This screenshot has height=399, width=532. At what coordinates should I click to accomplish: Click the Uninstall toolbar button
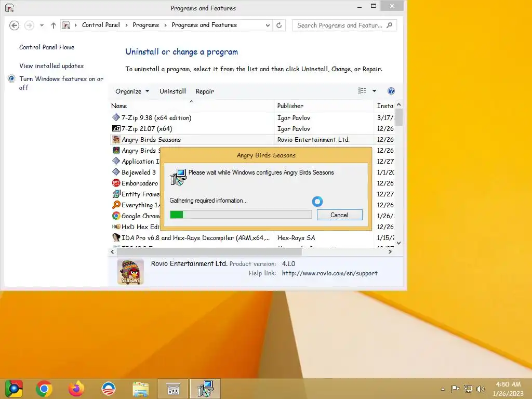click(x=172, y=91)
